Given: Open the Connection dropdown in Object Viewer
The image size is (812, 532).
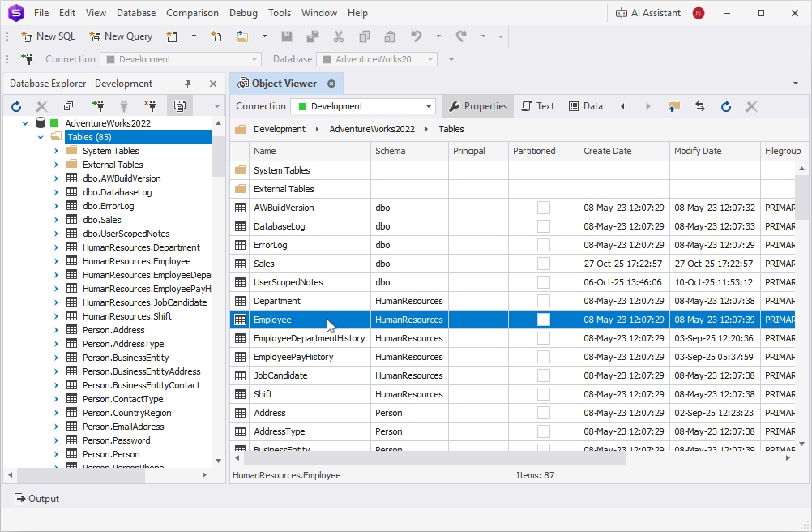Looking at the screenshot, I should pyautogui.click(x=427, y=105).
